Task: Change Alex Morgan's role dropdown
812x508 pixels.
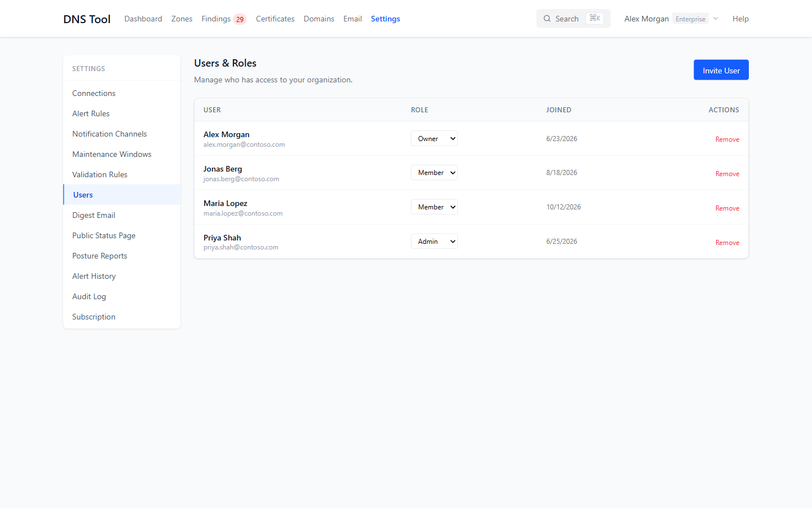Action: [434, 138]
